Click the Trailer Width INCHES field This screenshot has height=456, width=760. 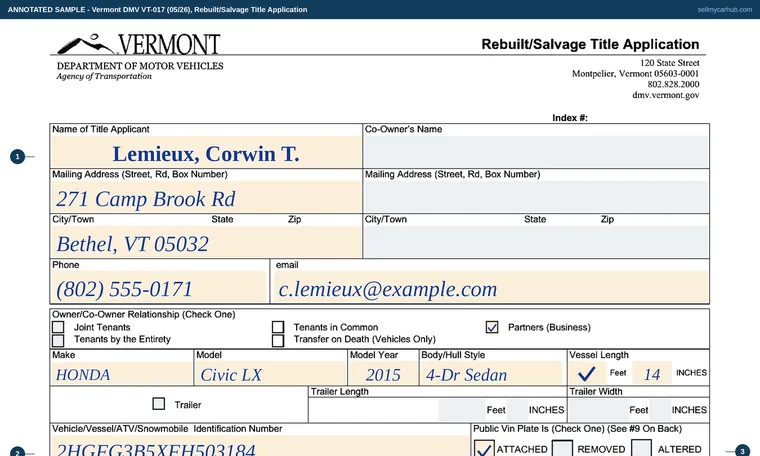660,410
